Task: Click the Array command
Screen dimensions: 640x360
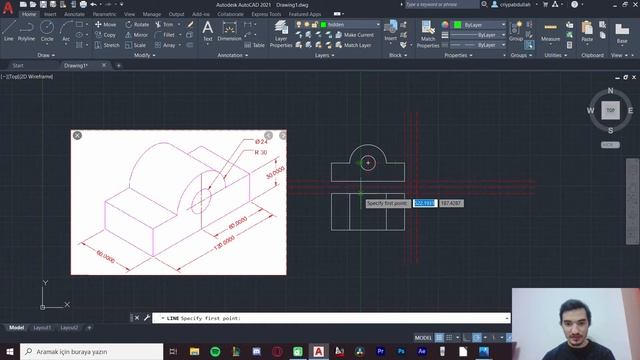Action: [165, 45]
